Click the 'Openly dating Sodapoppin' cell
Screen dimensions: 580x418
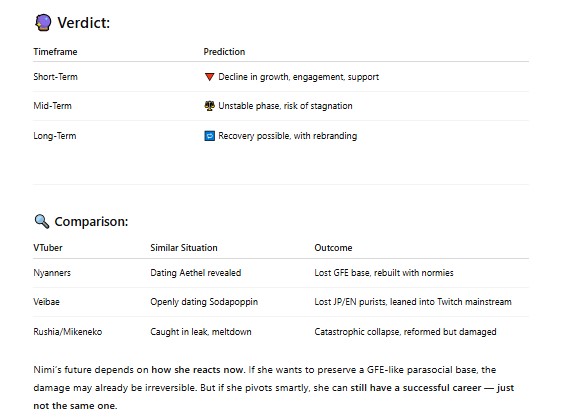pos(204,302)
